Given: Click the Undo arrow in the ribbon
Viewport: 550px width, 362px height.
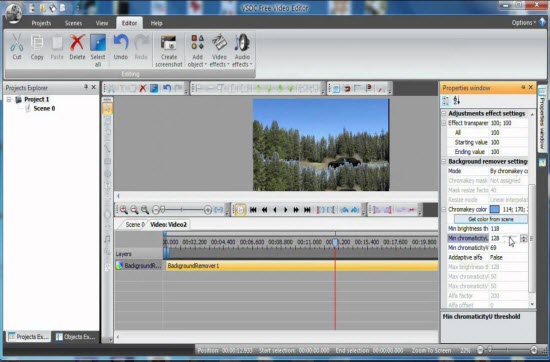Looking at the screenshot, I should [121, 43].
